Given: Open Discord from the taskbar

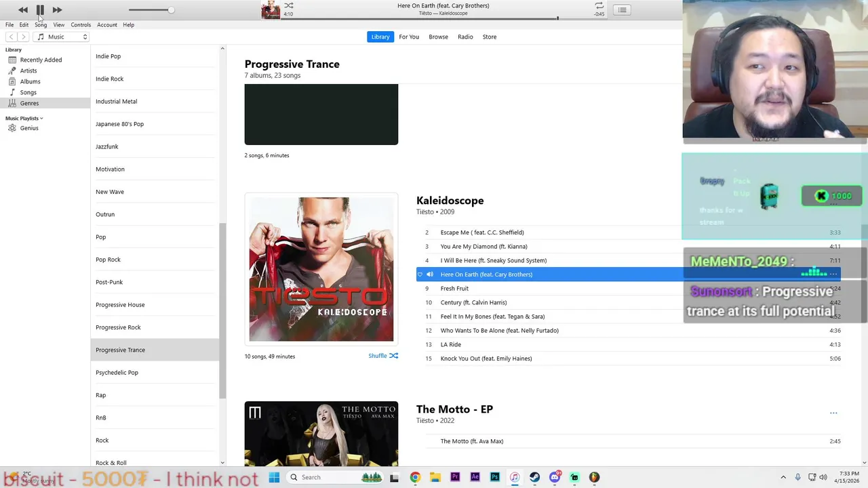Looking at the screenshot, I should [x=555, y=477].
